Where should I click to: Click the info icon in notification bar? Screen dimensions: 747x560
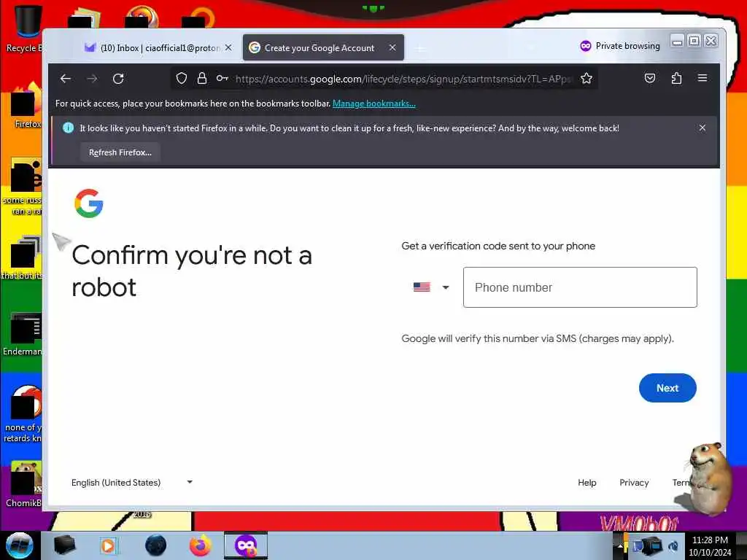[68, 128]
